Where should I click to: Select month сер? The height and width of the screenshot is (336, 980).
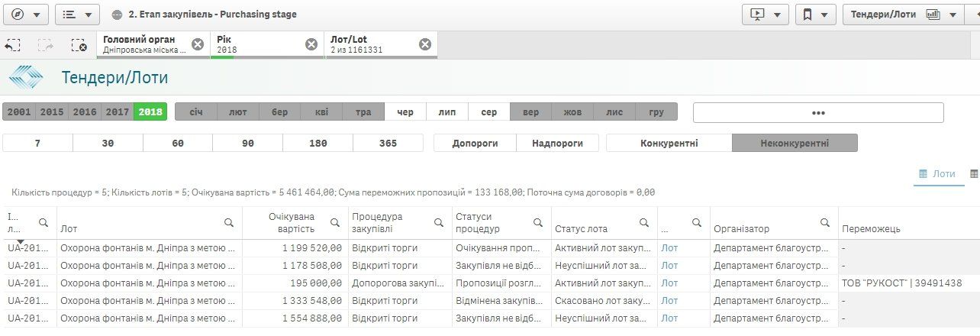click(489, 111)
